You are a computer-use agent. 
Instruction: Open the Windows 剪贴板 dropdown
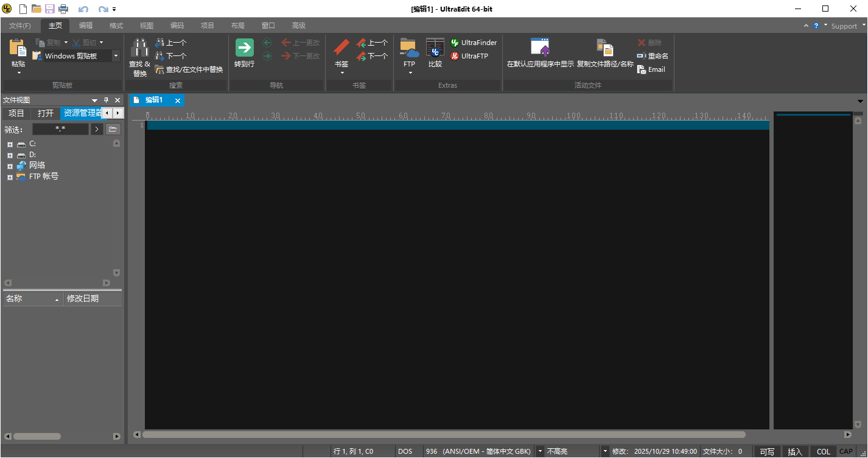point(116,55)
